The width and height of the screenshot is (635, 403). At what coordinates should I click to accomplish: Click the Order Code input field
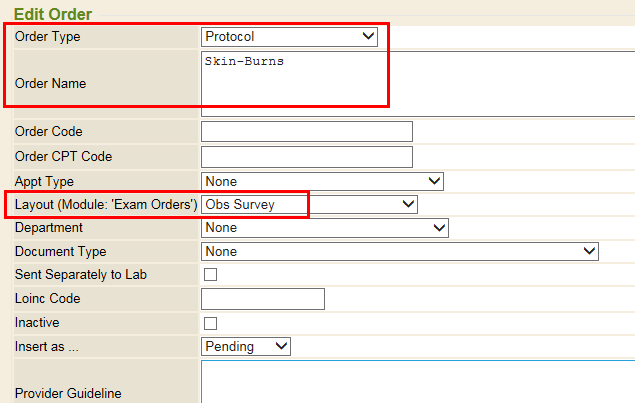coord(307,132)
